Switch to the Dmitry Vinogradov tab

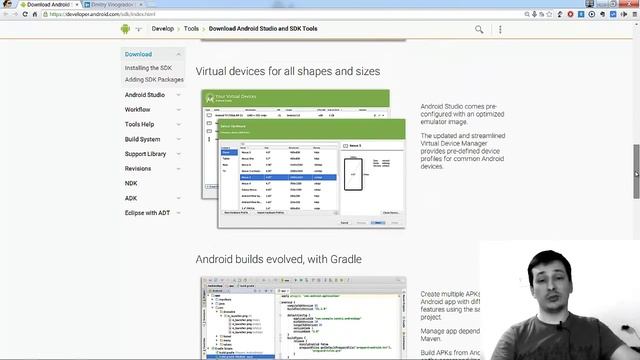click(112, 4)
